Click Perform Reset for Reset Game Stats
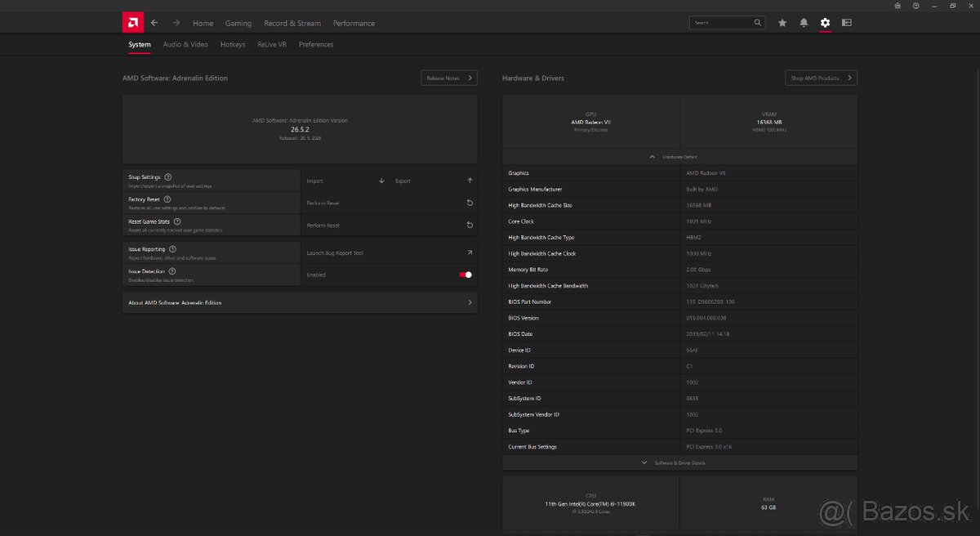The image size is (980, 536). point(390,225)
